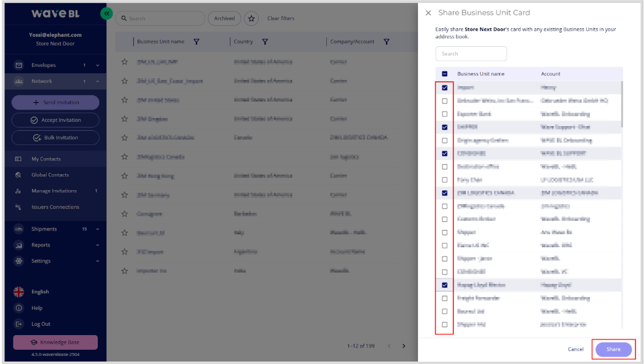Image resolution: width=644 pixels, height=364 pixels.
Task: Click the Global Contacts sidebar icon
Action: coord(18,175)
